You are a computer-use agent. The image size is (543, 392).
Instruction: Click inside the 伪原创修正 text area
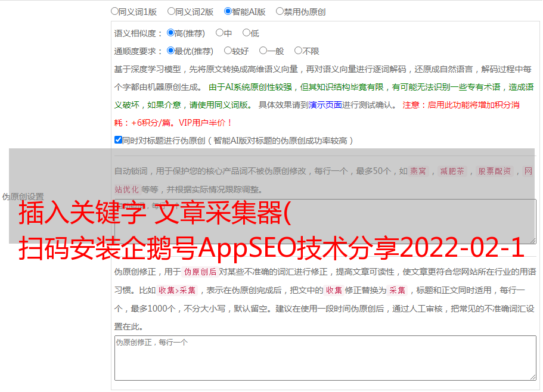tap(325, 358)
